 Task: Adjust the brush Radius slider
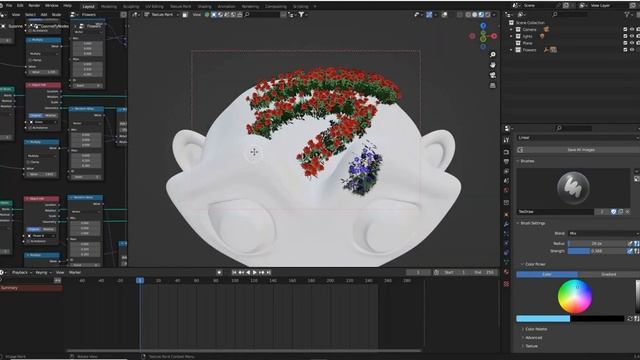597,243
